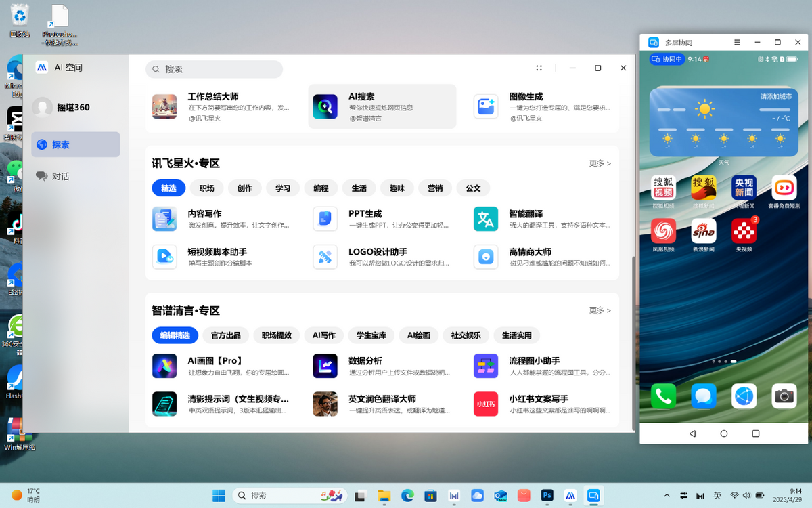The height and width of the screenshot is (508, 812).
Task: Open the 短视频脚本助手 icon
Action: coord(164,257)
